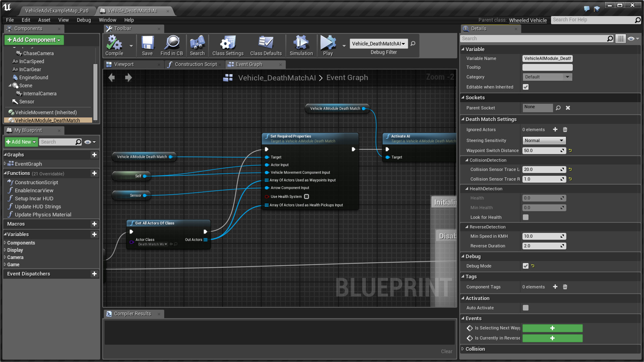The height and width of the screenshot is (362, 644).
Task: Adjust the Waypoint Switch Distance slider
Action: (544, 150)
